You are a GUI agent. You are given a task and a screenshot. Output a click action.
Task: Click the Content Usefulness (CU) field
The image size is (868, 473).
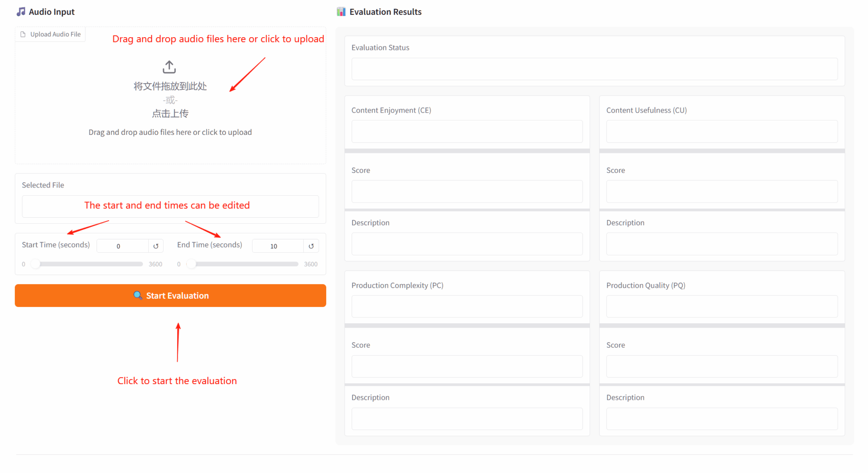click(722, 131)
